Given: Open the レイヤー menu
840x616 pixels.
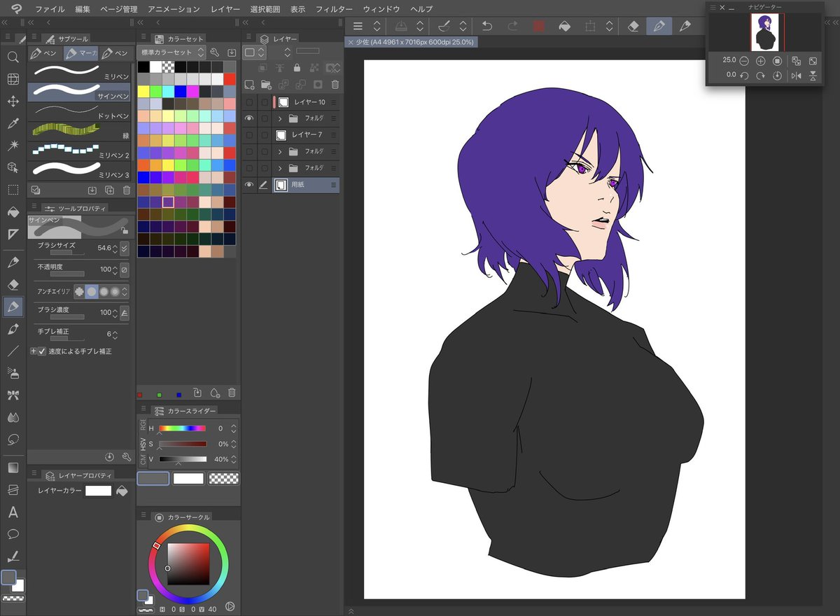Looking at the screenshot, I should (x=225, y=9).
